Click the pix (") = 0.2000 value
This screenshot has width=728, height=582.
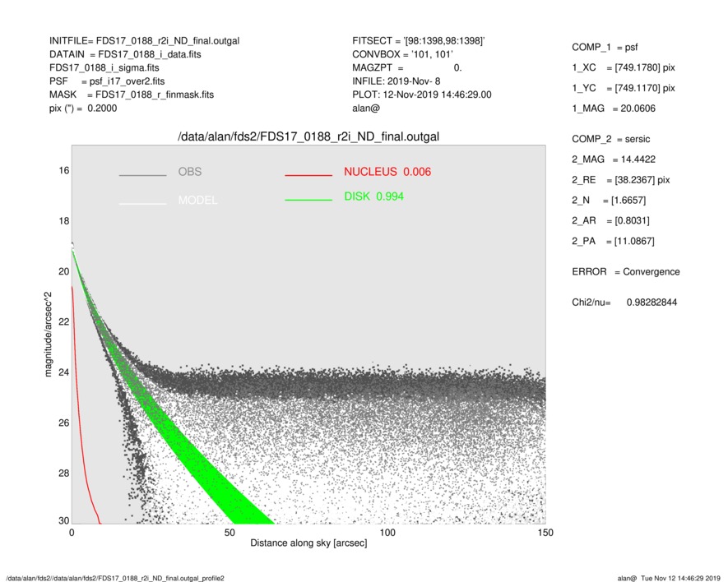tap(83, 109)
